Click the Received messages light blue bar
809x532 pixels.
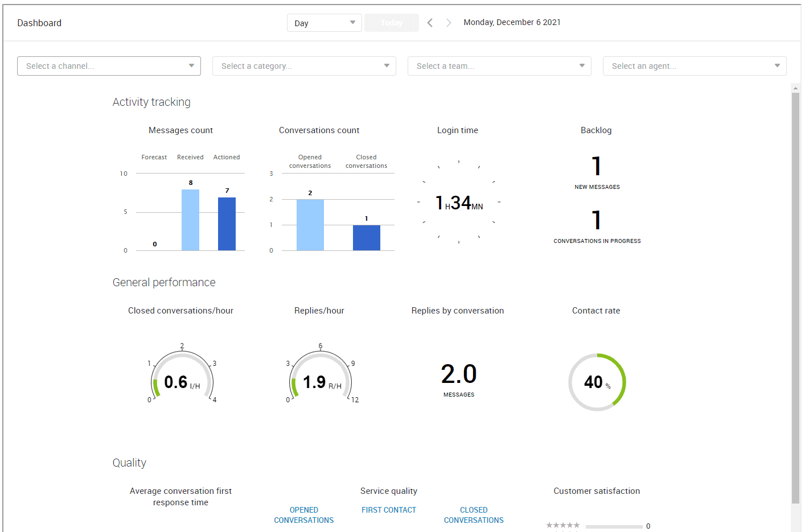click(x=190, y=220)
